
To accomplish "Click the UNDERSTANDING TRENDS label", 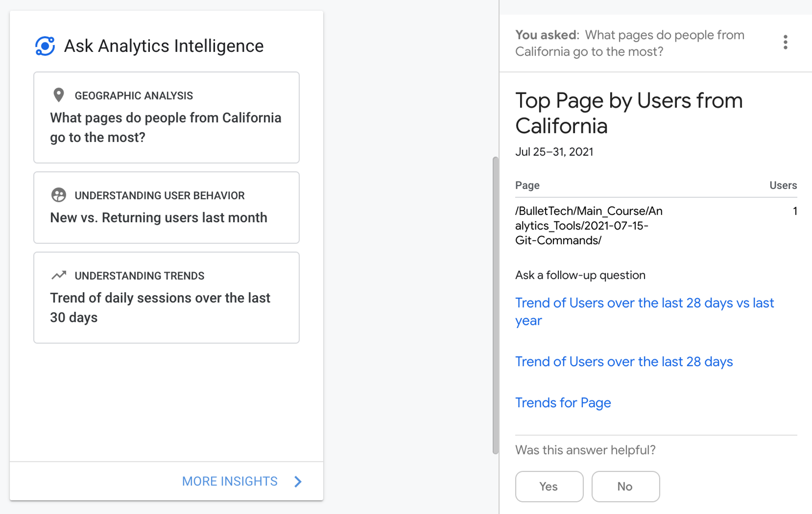I will (139, 276).
